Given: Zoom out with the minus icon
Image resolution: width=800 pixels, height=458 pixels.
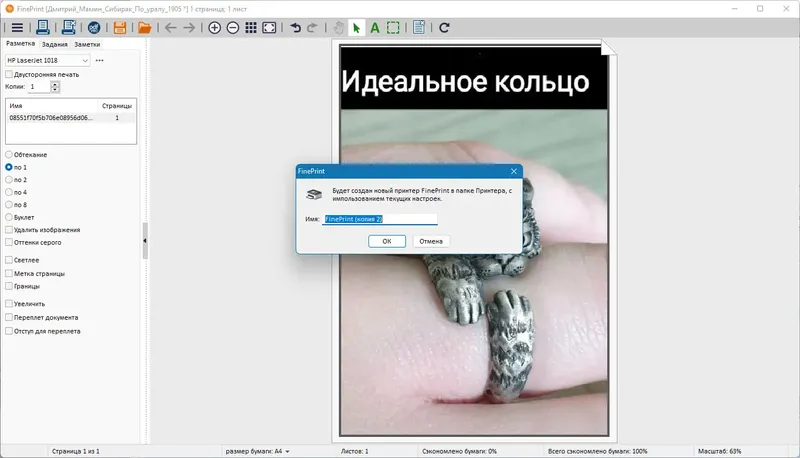Looking at the screenshot, I should coord(233,28).
